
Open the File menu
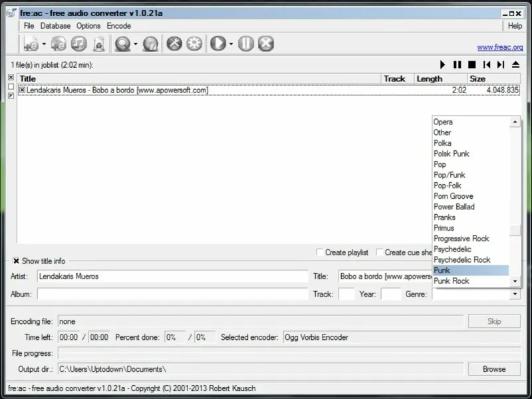coord(29,26)
